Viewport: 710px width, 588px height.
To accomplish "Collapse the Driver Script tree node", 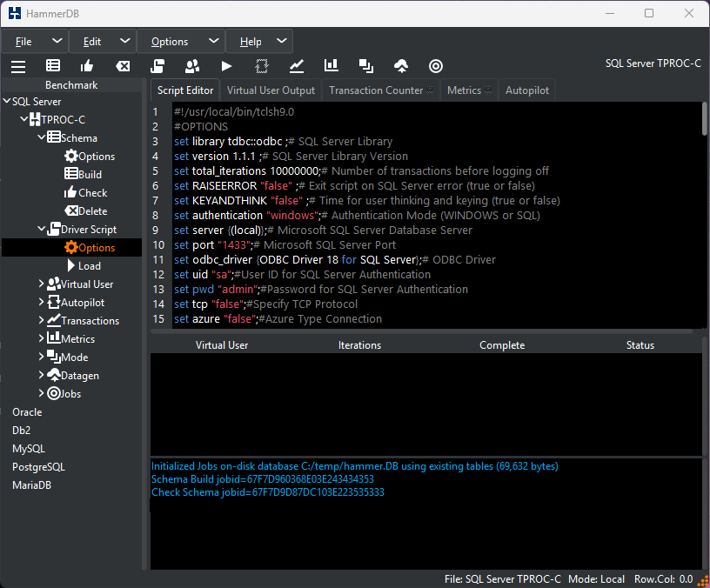I will 41,229.
